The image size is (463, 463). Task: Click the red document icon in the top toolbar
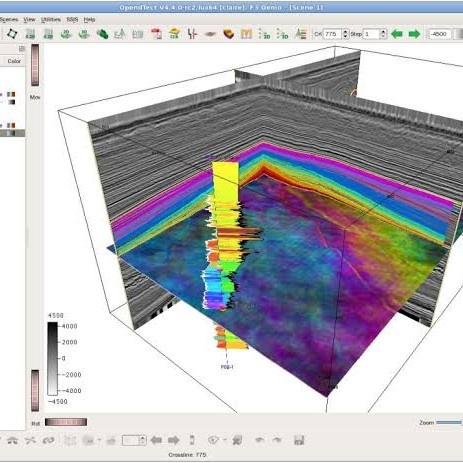(156, 34)
